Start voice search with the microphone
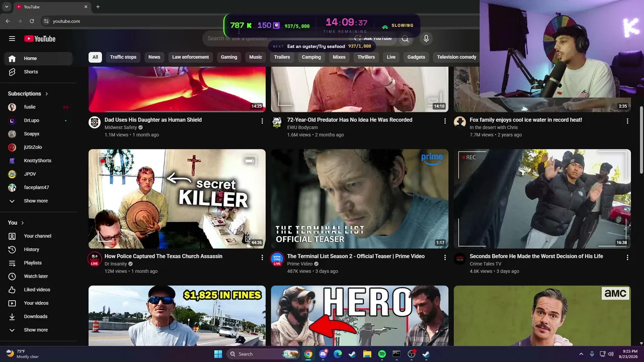Viewport: 644px width, 362px height. tap(426, 38)
